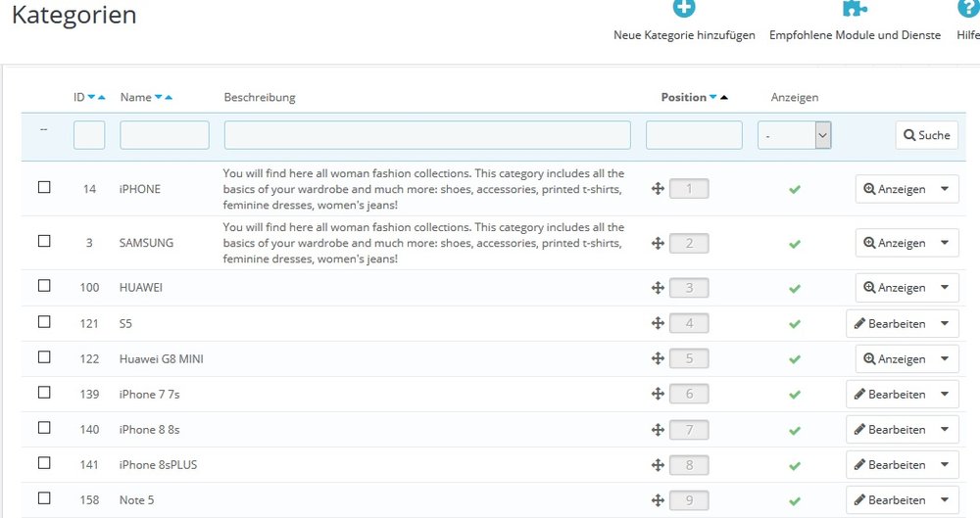Toggle enabled checkmark for SAMSUNG category
The height and width of the screenshot is (518, 980).
pos(795,244)
